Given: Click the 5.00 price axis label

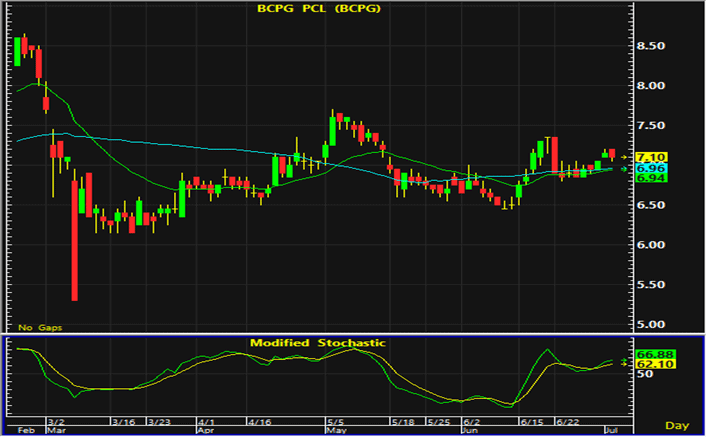Looking at the screenshot, I should pyautogui.click(x=650, y=324).
